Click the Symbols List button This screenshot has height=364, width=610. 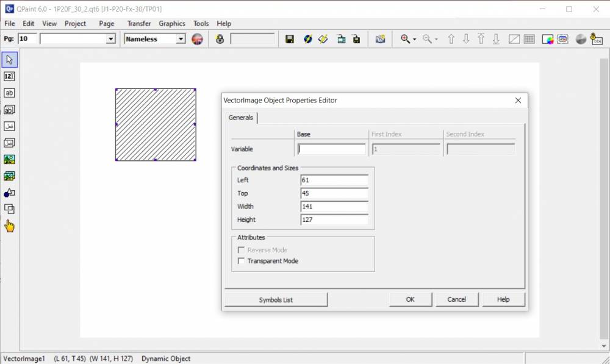pos(276,299)
